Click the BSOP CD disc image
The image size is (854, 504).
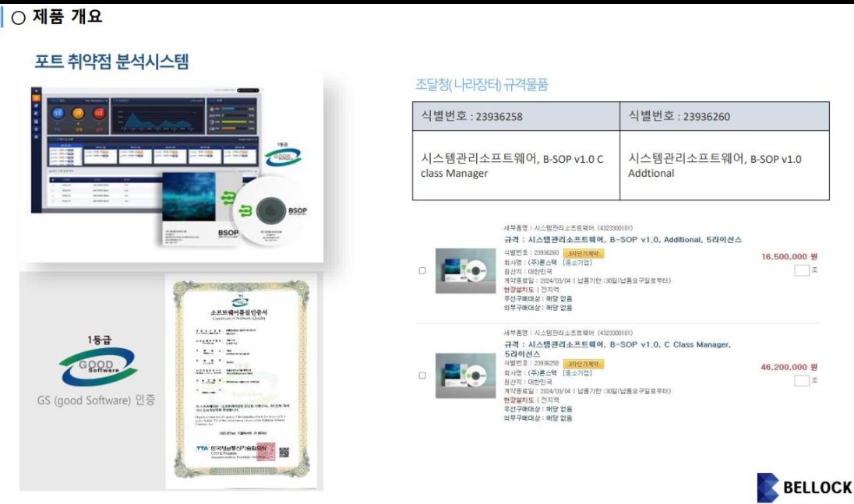coord(270,210)
